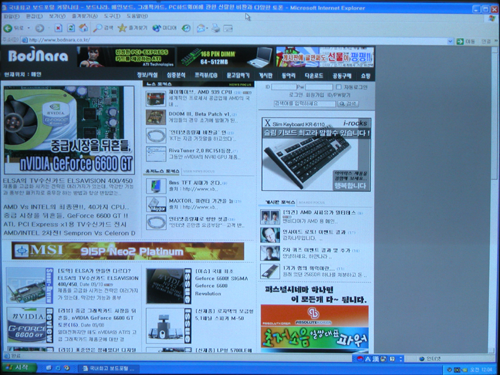Click the MSI 915P Neo2 Platinum banner
This screenshot has height=375, width=500.
tap(127, 251)
